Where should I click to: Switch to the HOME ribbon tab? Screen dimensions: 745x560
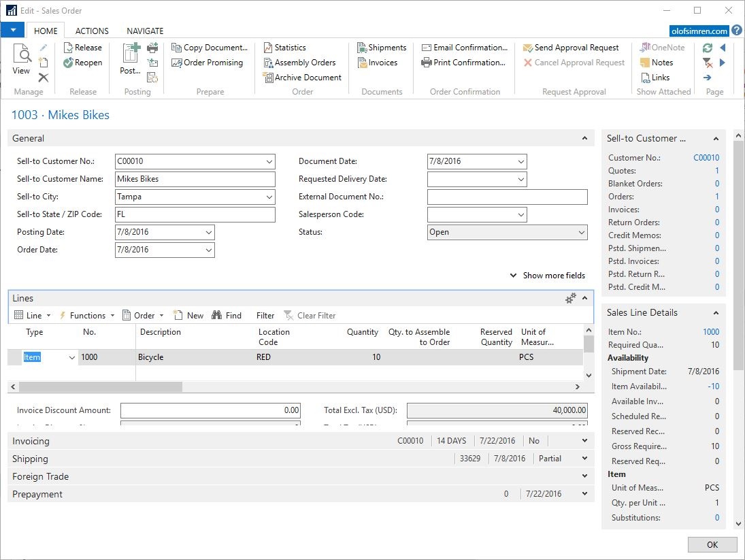[x=46, y=31]
